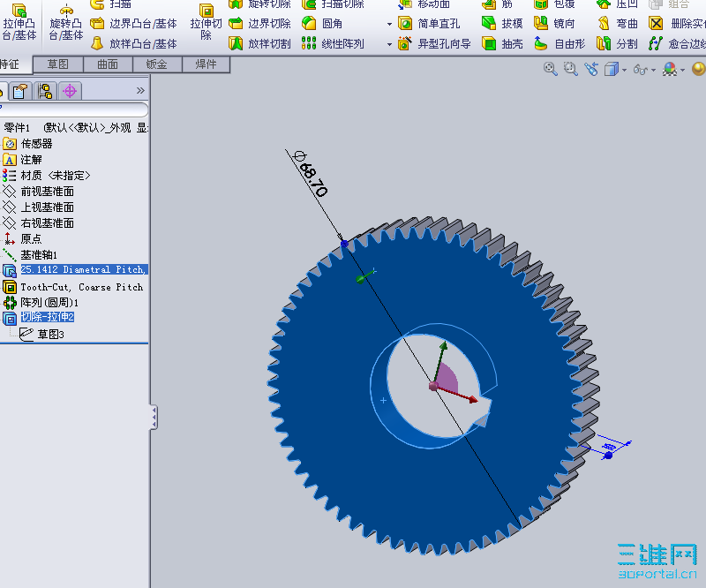Launch the 异型孔向导 hole wizard

434,44
